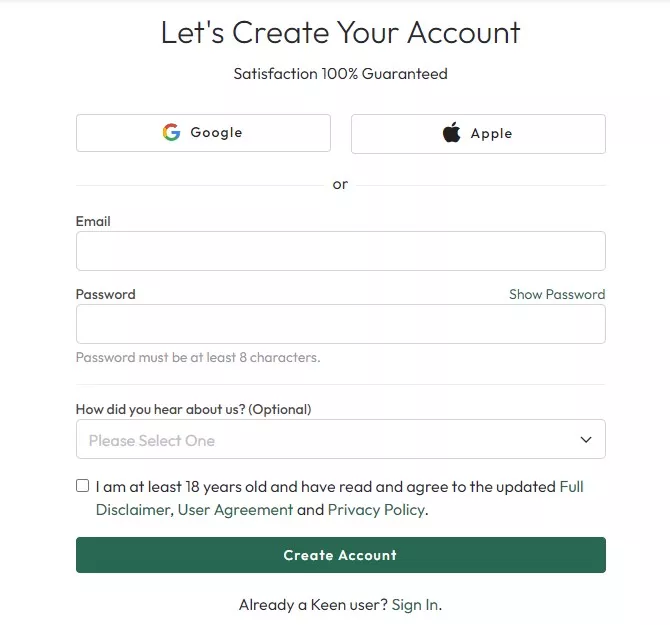Click the Email field label
This screenshot has width=670, height=625.
[x=93, y=221]
